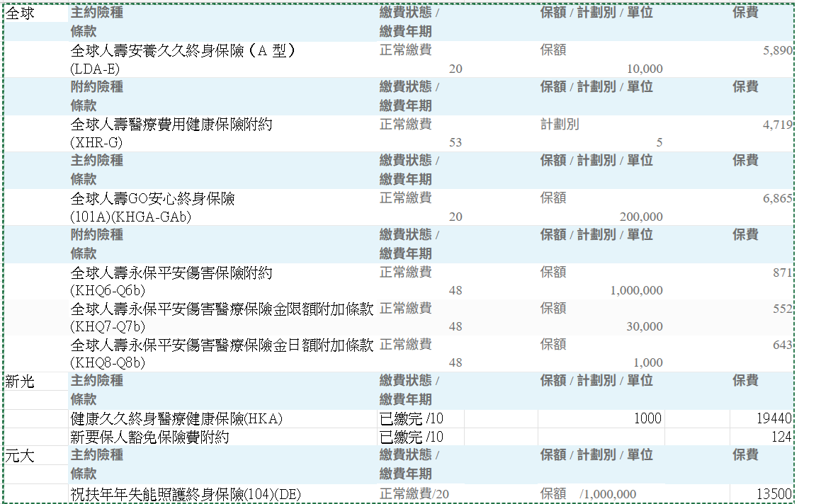
Task: Select premium value 552
Action: (783, 309)
